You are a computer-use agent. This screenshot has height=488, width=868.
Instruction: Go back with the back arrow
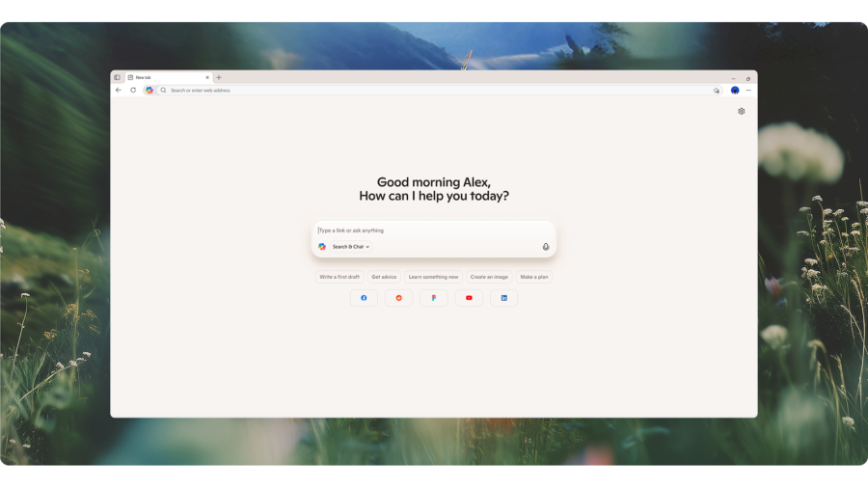(x=119, y=90)
